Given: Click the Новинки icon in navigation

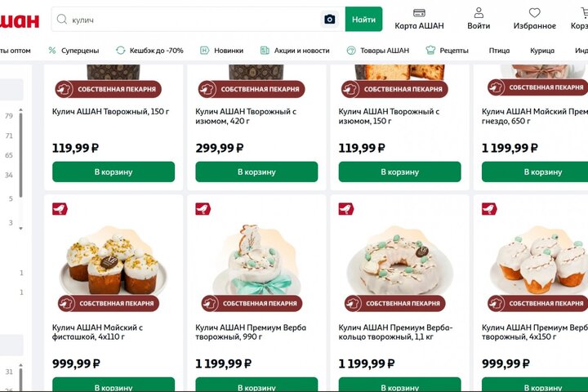Looking at the screenshot, I should click(x=204, y=51).
